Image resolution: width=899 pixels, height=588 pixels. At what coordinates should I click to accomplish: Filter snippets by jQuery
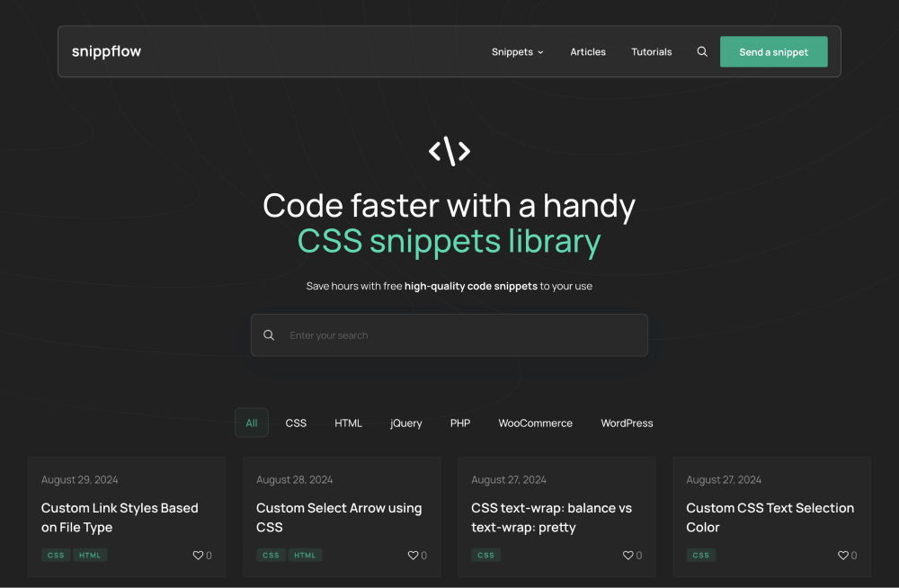point(406,423)
